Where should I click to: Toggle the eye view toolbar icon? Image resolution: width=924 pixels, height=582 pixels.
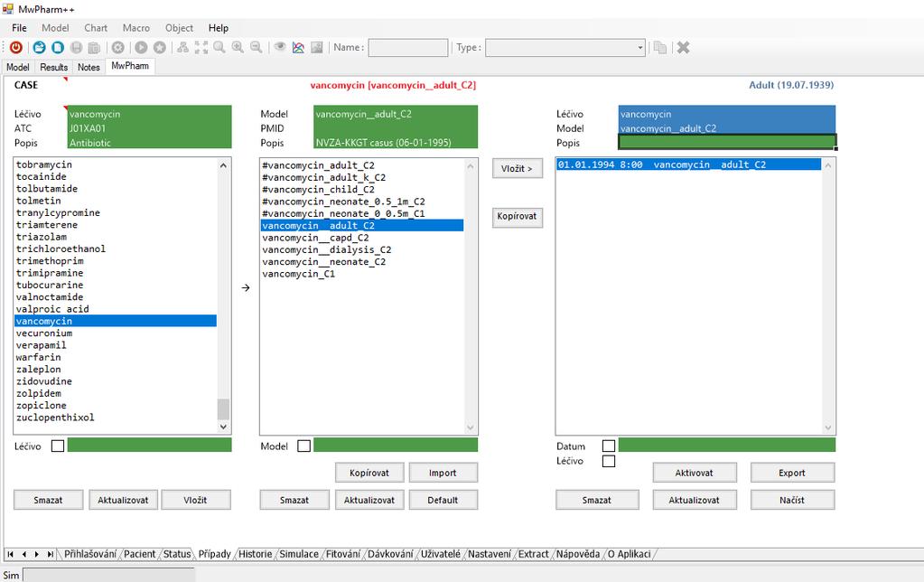[x=280, y=47]
